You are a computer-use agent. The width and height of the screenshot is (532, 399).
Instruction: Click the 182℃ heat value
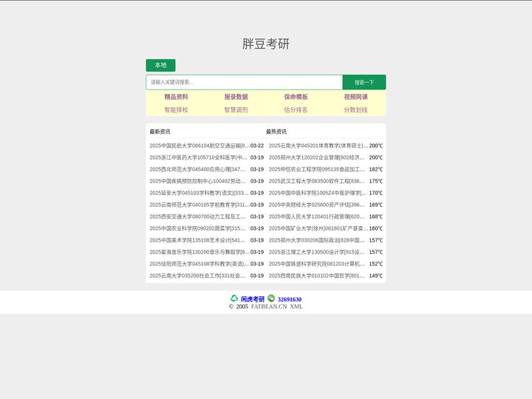click(x=375, y=169)
